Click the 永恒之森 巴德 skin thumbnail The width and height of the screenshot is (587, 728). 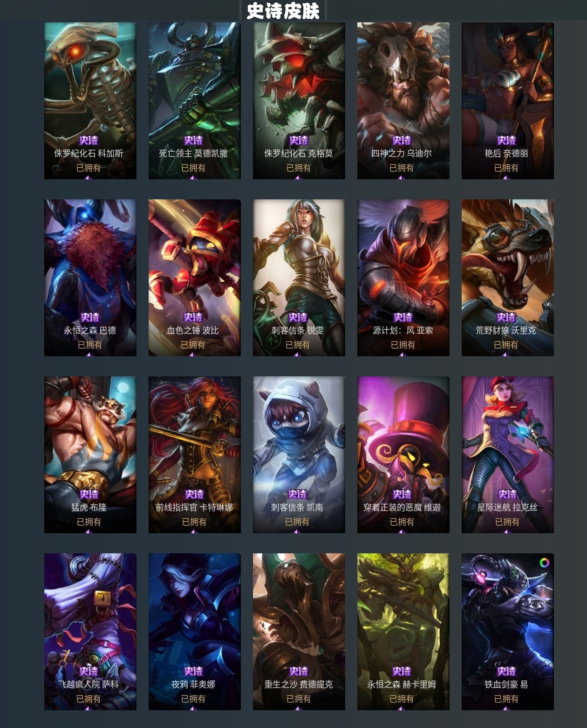click(90, 278)
